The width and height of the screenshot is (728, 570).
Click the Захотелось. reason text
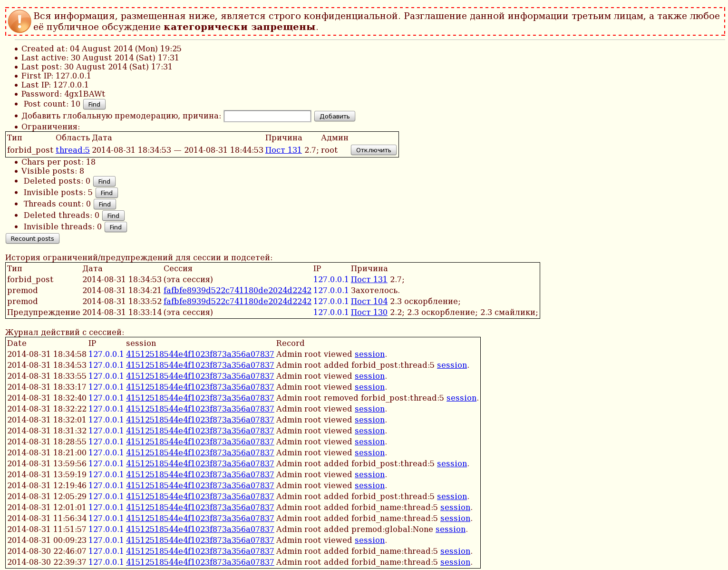click(375, 290)
